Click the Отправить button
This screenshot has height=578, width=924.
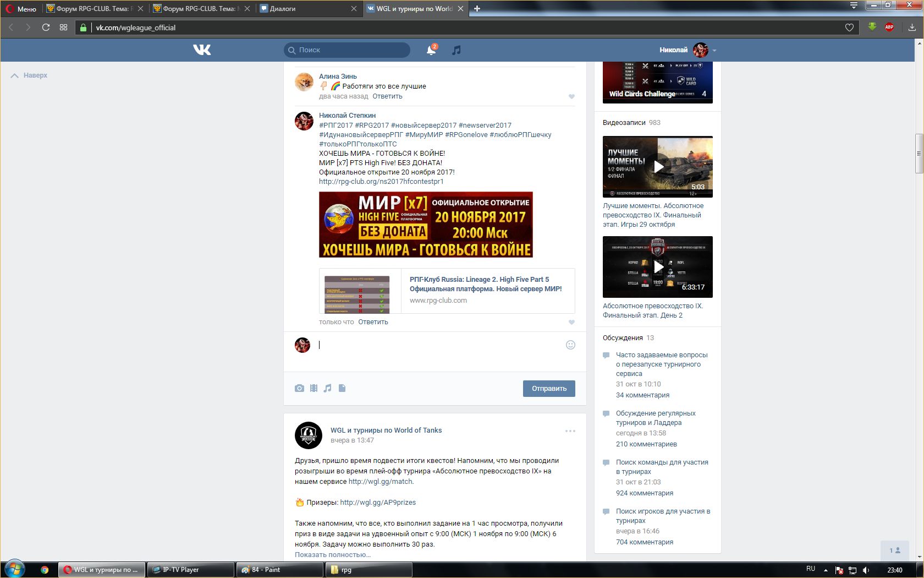(x=549, y=388)
